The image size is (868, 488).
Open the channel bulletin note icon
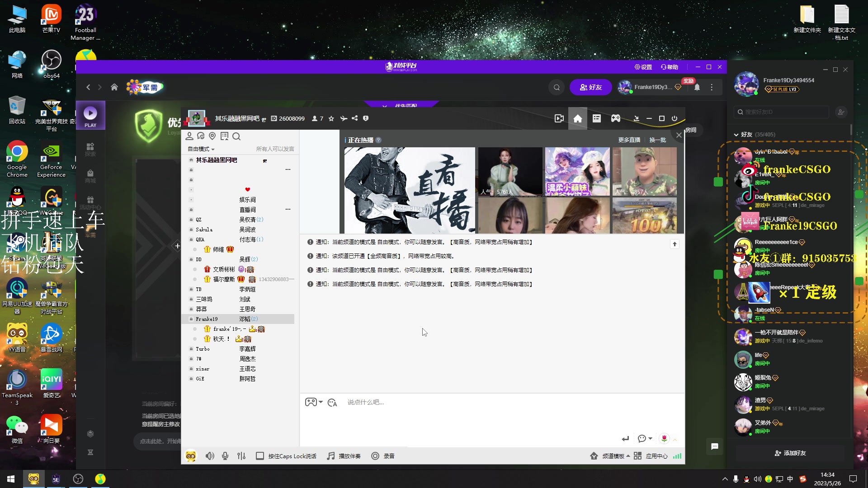coord(224,136)
